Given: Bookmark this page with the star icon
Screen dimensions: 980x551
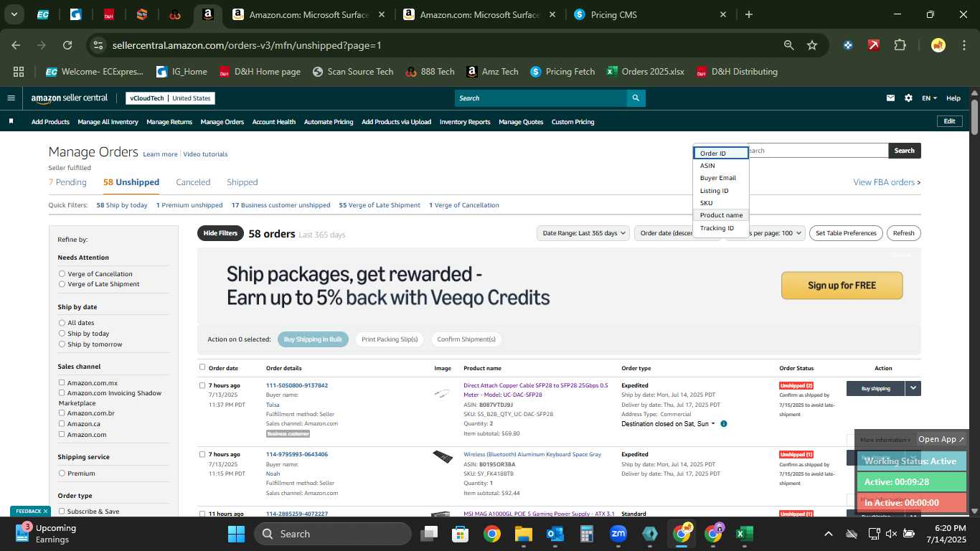Looking at the screenshot, I should [812, 45].
